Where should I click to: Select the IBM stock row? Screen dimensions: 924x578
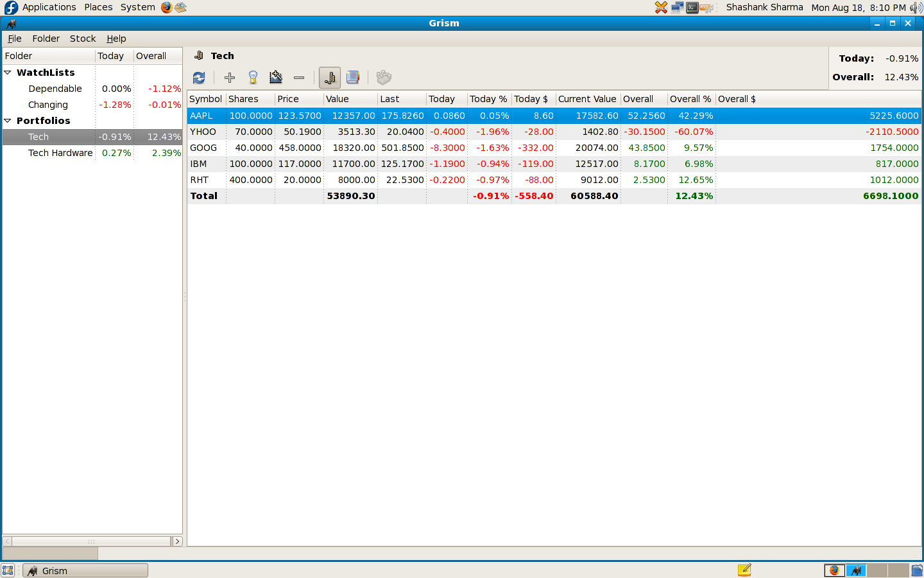pyautogui.click(x=554, y=164)
